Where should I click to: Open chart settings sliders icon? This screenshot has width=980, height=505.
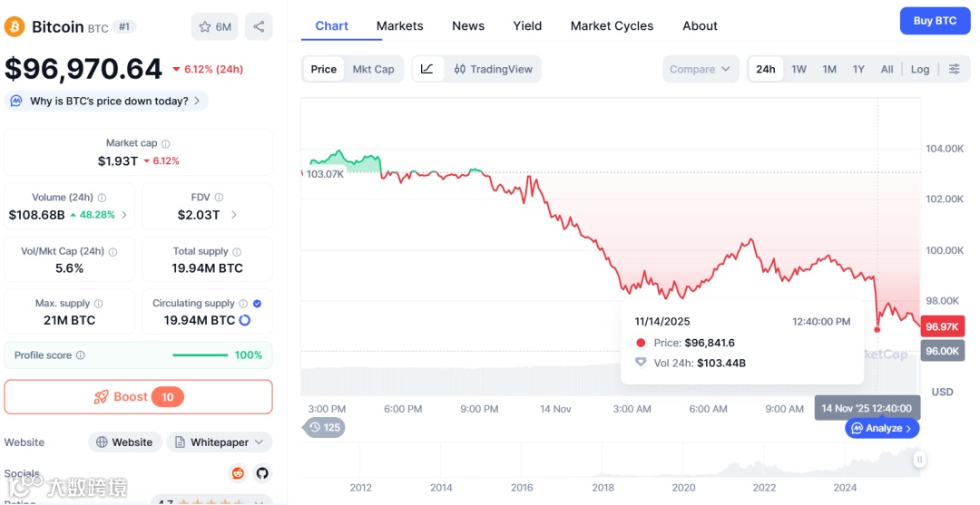pyautogui.click(x=954, y=69)
